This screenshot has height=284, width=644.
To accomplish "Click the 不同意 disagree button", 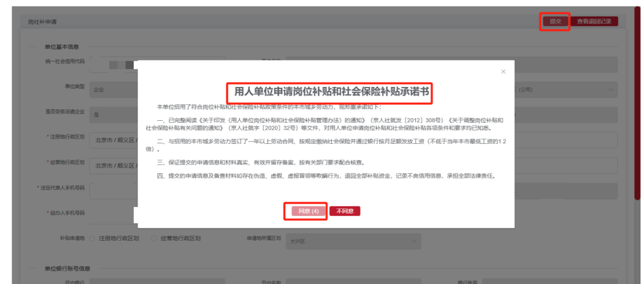I will [x=345, y=211].
